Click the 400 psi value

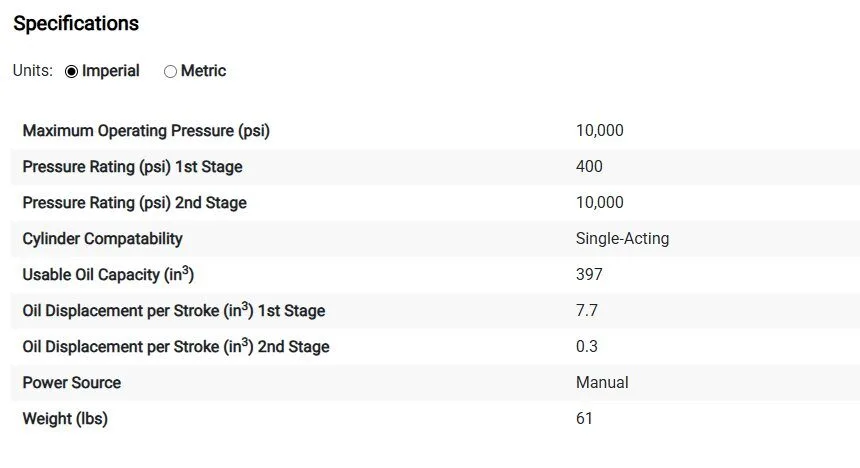589,166
